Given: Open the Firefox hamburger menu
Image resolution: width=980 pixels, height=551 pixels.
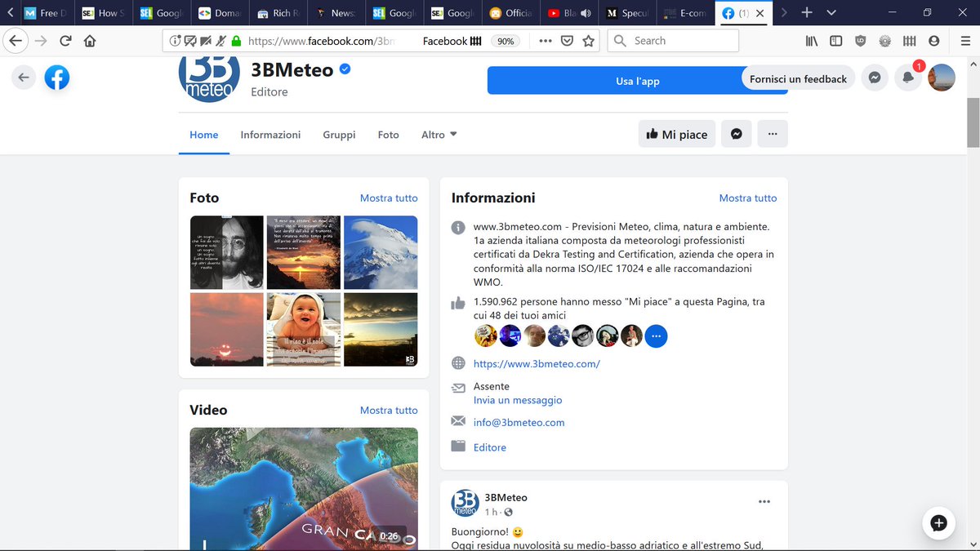Looking at the screenshot, I should tap(965, 41).
